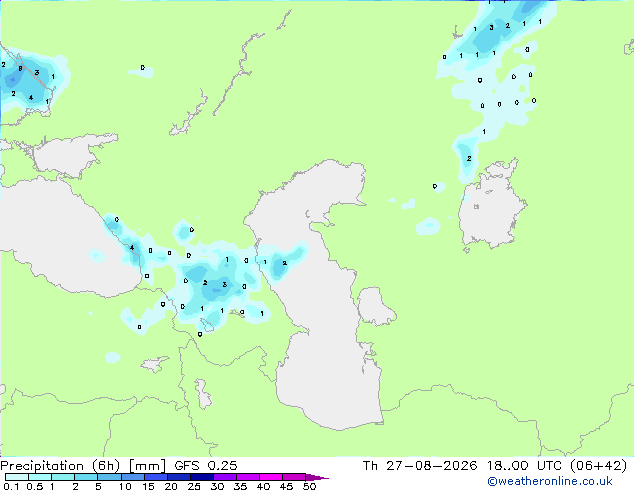Click the '0.1' legend scale label
This screenshot has height=490, width=634.
tap(11, 486)
